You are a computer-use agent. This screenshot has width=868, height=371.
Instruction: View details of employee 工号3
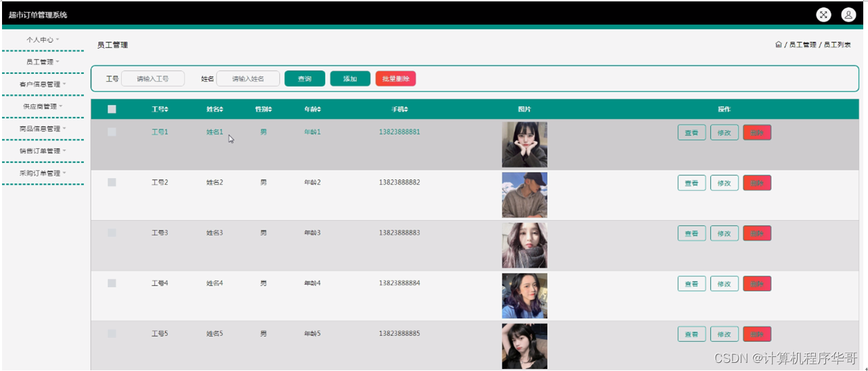[691, 234]
